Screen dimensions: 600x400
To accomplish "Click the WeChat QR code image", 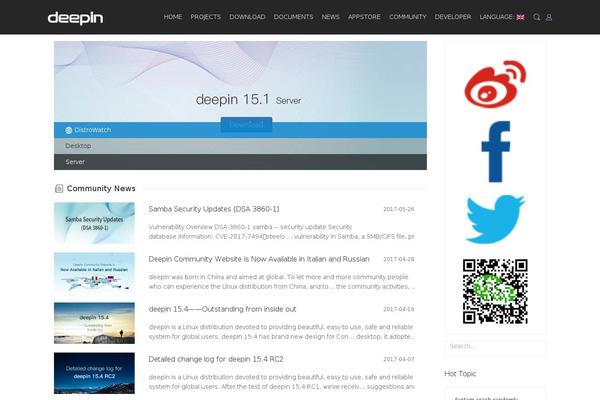I will (x=495, y=291).
